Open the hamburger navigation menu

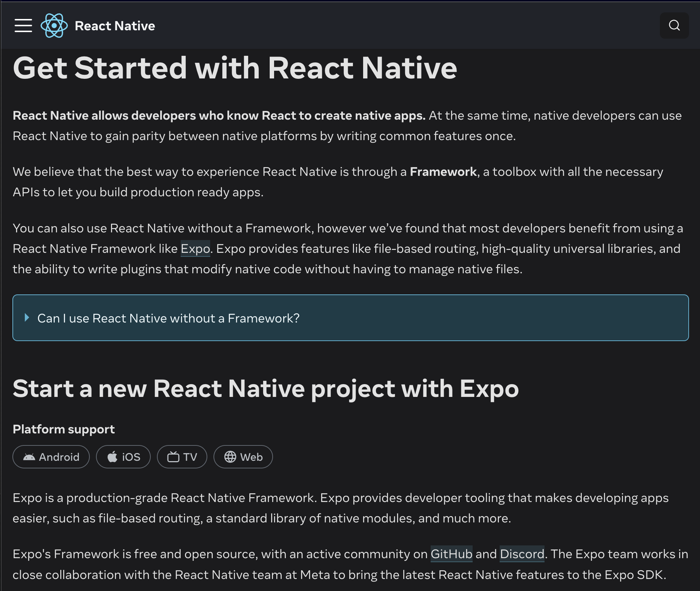pyautogui.click(x=23, y=26)
